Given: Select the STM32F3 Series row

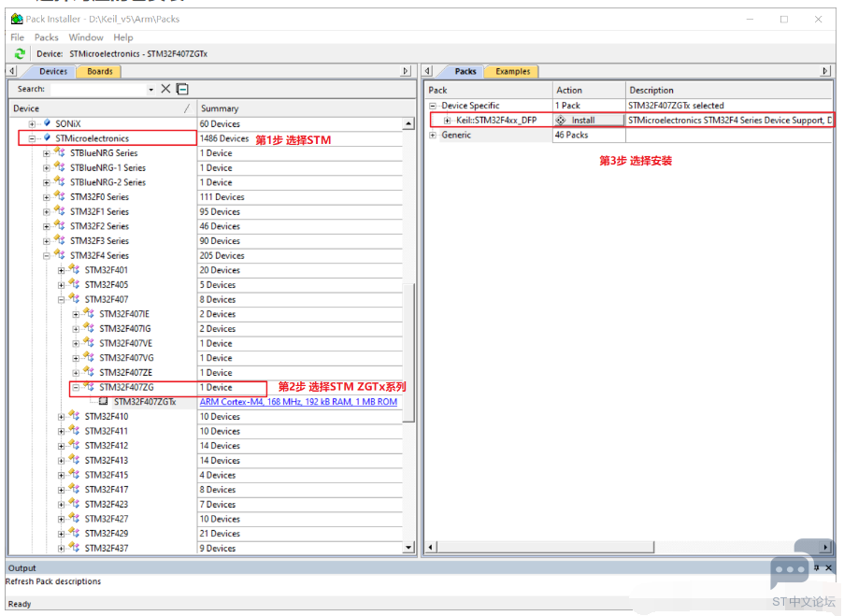Looking at the screenshot, I should tap(207, 240).
